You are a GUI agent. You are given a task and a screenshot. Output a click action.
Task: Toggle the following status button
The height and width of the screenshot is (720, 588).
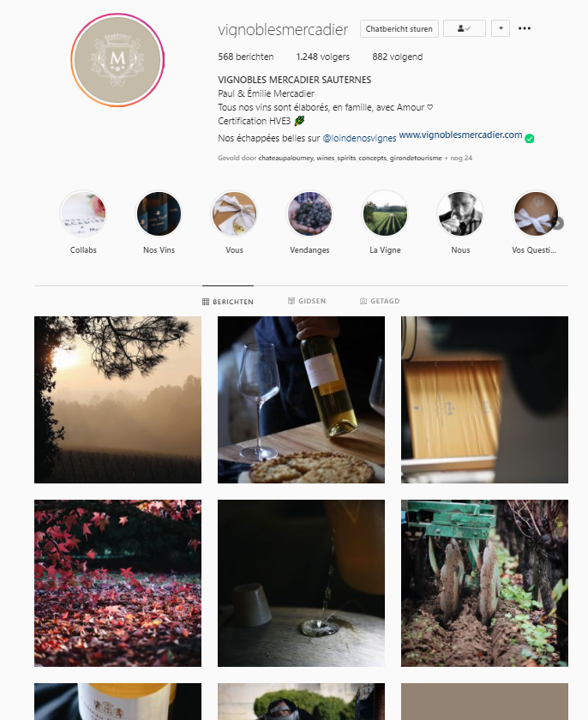tap(465, 28)
